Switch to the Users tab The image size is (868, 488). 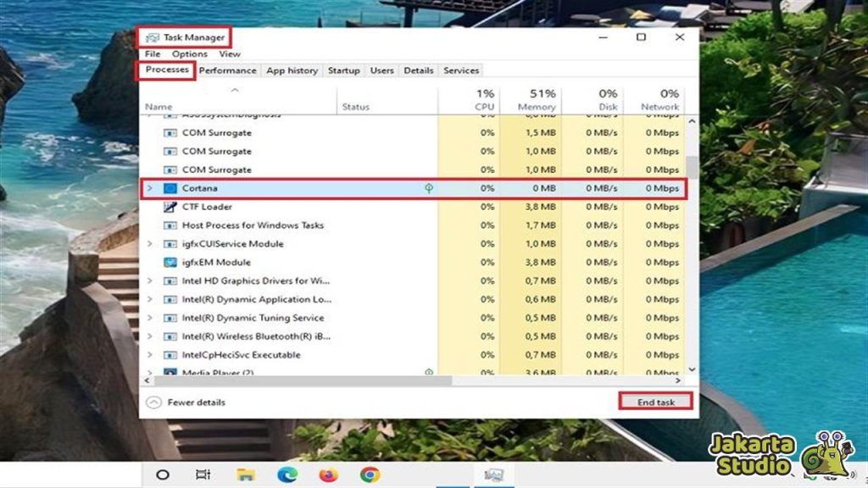tap(382, 70)
